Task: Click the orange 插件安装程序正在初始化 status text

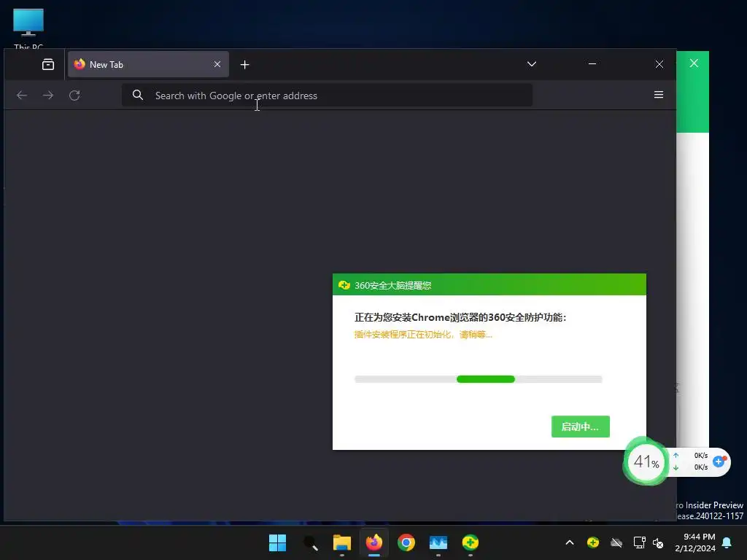Action: pos(423,335)
